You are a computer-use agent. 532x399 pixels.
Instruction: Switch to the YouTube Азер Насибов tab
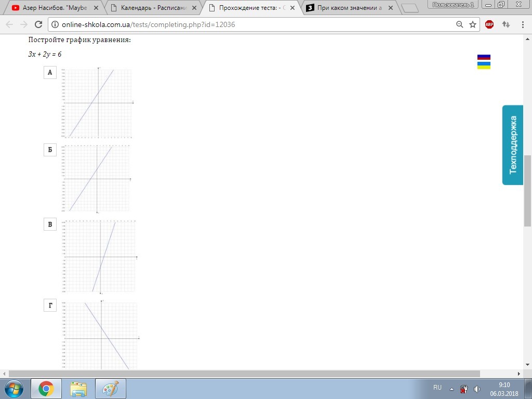click(54, 8)
